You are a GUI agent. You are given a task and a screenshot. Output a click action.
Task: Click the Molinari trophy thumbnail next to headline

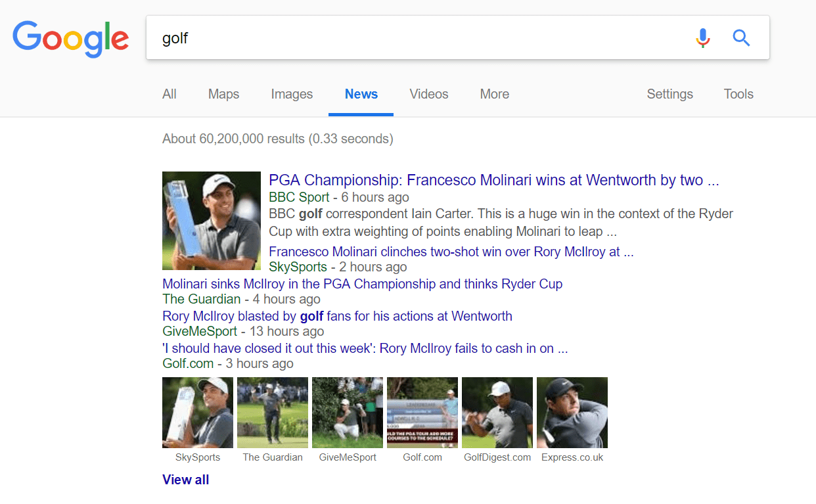coord(211,221)
